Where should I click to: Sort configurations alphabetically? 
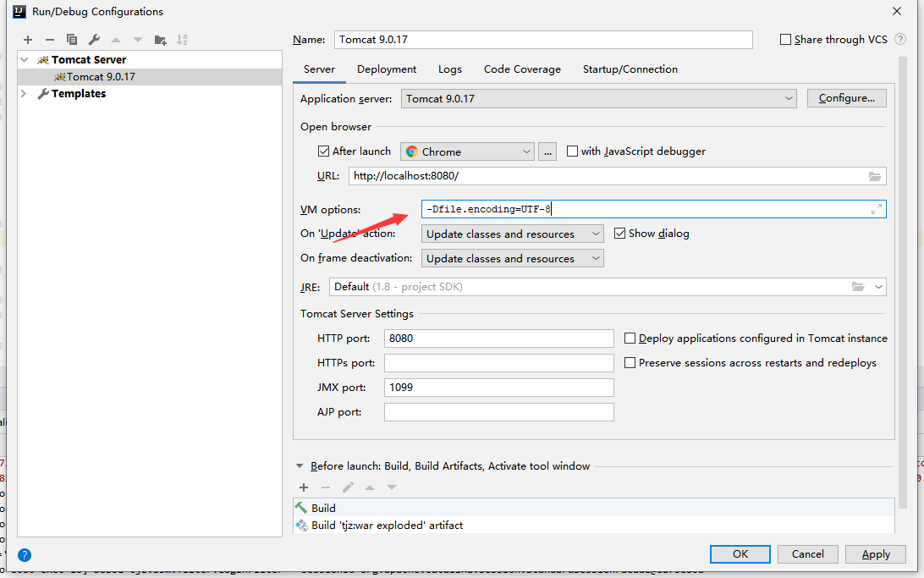pos(182,40)
